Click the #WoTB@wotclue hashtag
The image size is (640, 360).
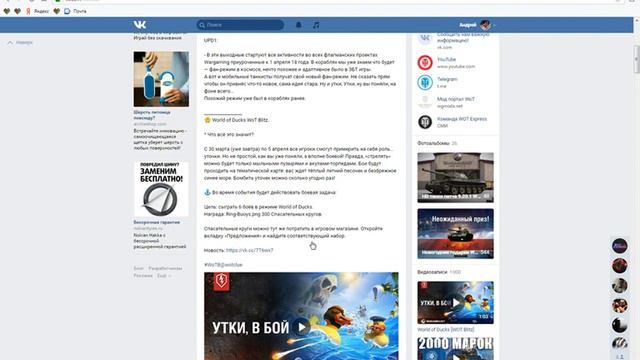[223, 265]
